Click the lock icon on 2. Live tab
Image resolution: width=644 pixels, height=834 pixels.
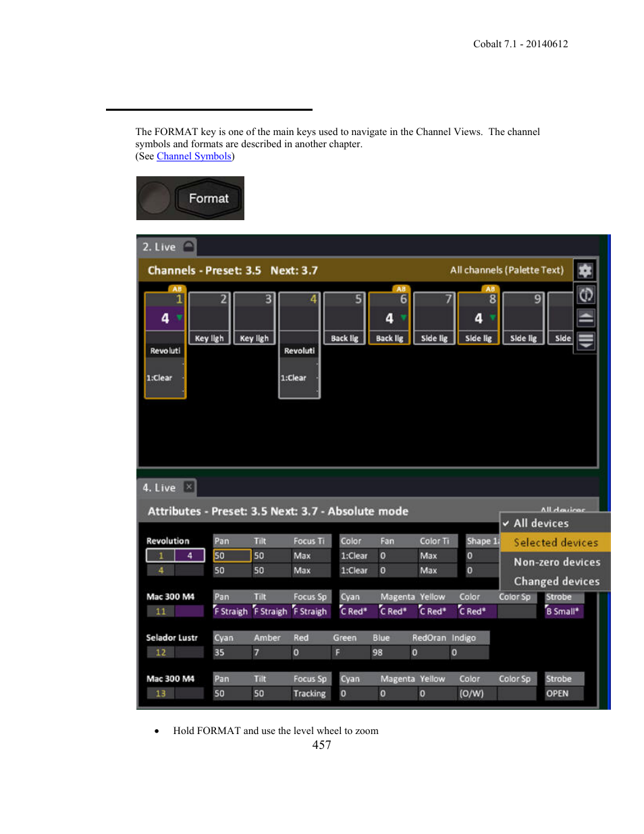[x=189, y=246]
